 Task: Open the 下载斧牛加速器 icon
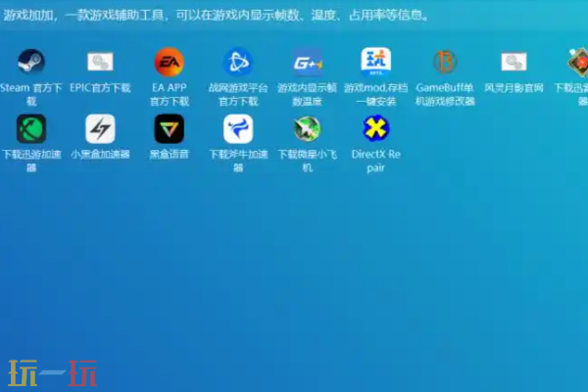238,128
